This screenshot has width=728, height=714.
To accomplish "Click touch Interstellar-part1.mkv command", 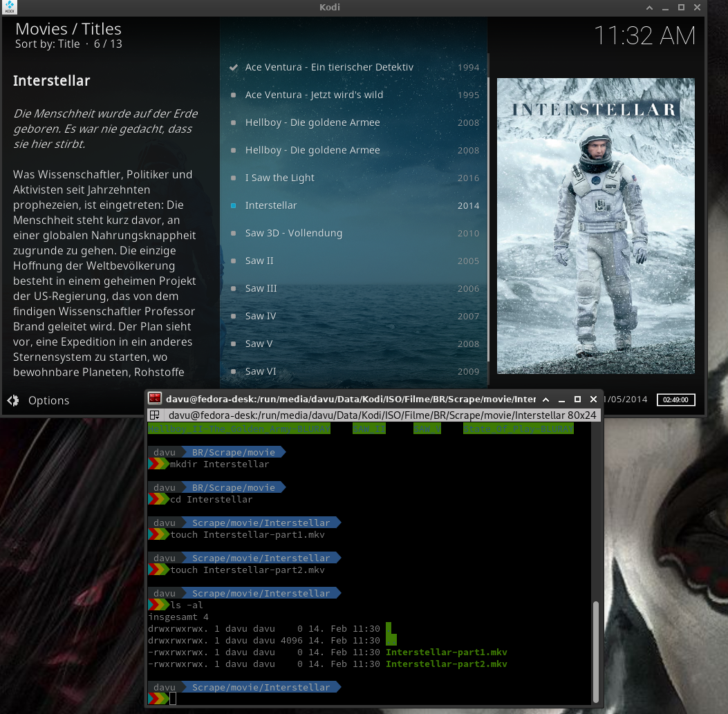I will [x=248, y=535].
